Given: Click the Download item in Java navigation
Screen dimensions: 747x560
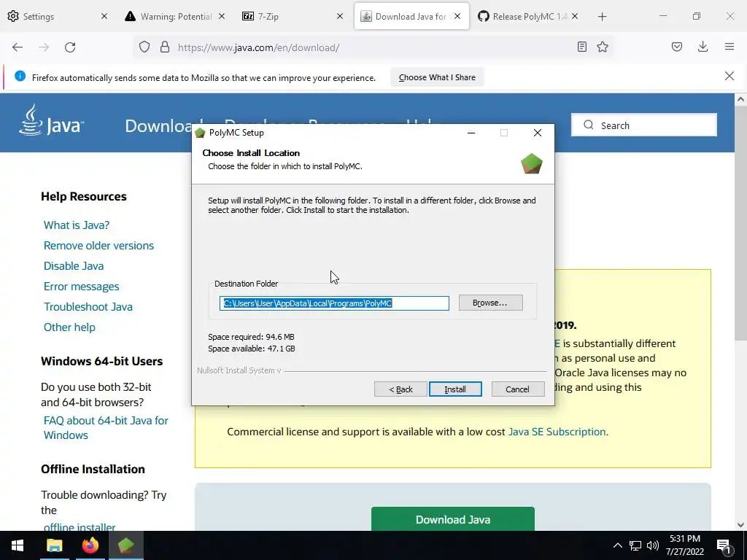Looking at the screenshot, I should tap(158, 125).
